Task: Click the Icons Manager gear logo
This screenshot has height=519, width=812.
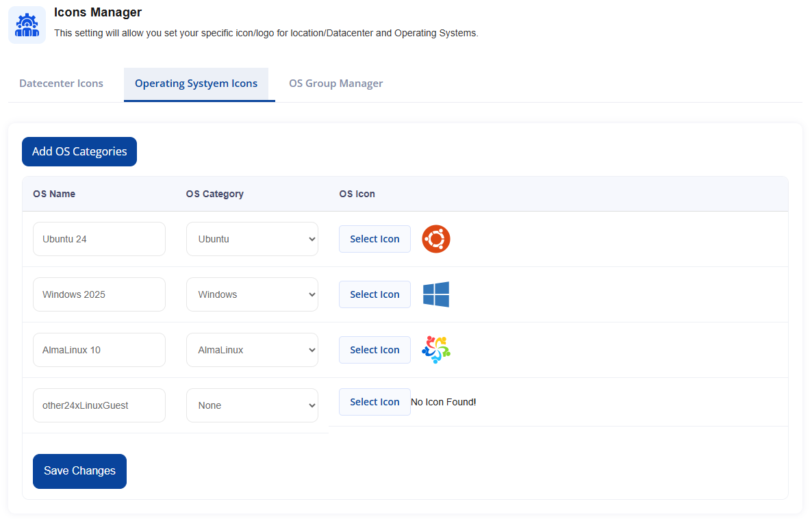Action: coord(27,25)
